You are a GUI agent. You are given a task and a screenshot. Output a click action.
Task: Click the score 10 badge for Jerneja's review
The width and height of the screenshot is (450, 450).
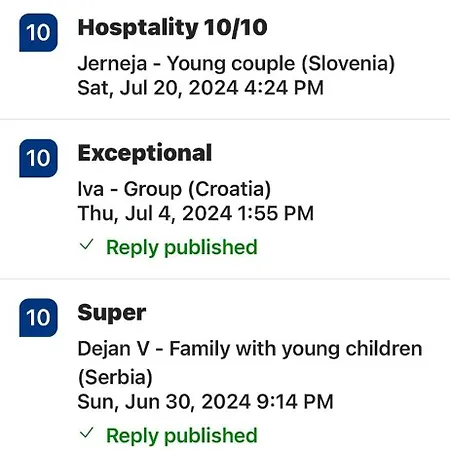(x=38, y=33)
